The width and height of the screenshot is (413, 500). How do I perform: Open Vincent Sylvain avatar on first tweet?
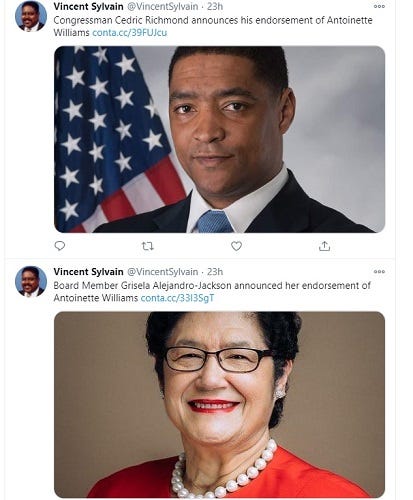pos(31,16)
